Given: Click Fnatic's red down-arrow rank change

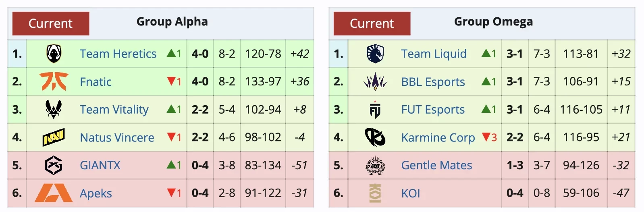Looking at the screenshot, I should 172,81.
